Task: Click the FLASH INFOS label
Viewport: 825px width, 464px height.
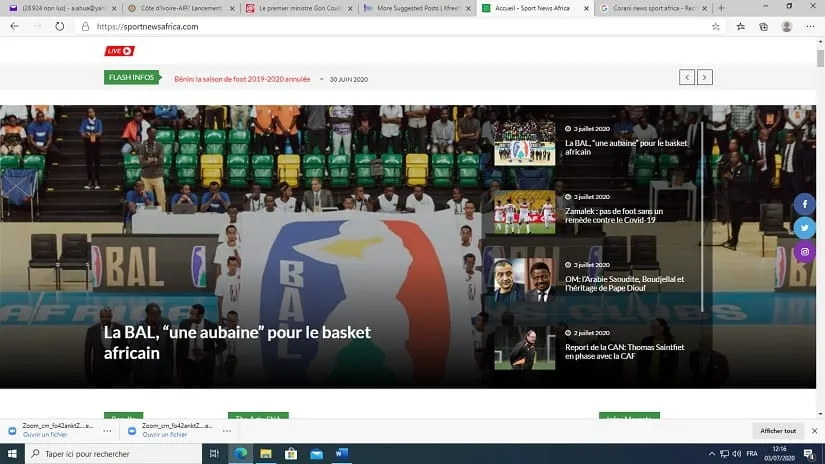Action: (132, 77)
